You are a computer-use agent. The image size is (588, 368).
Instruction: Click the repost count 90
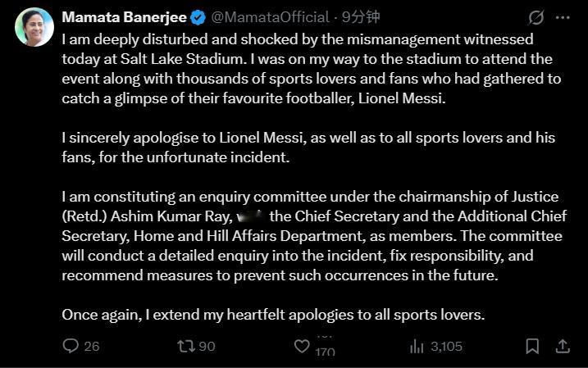coord(207,346)
